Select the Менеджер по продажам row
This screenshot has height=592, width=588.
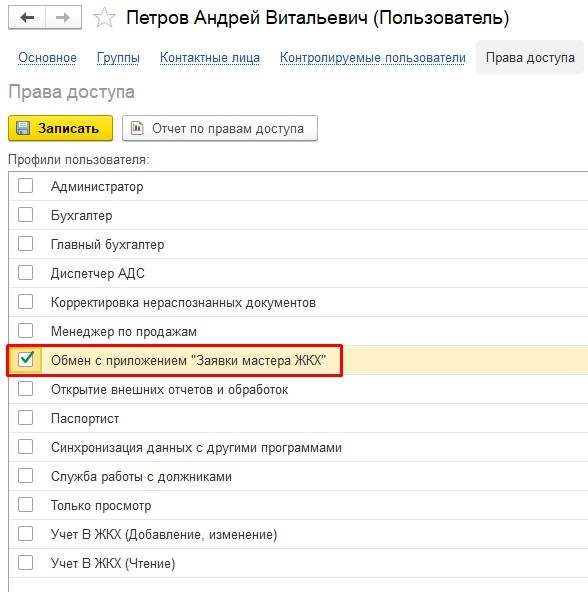pyautogui.click(x=298, y=331)
